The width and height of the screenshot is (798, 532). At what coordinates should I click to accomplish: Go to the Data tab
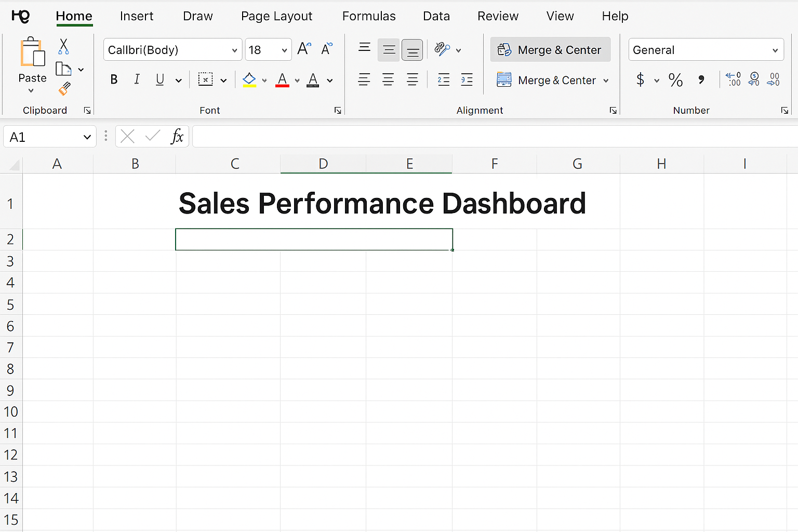[436, 16]
